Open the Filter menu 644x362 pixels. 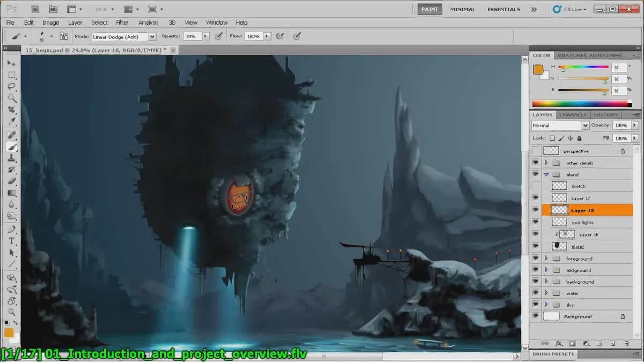(122, 23)
